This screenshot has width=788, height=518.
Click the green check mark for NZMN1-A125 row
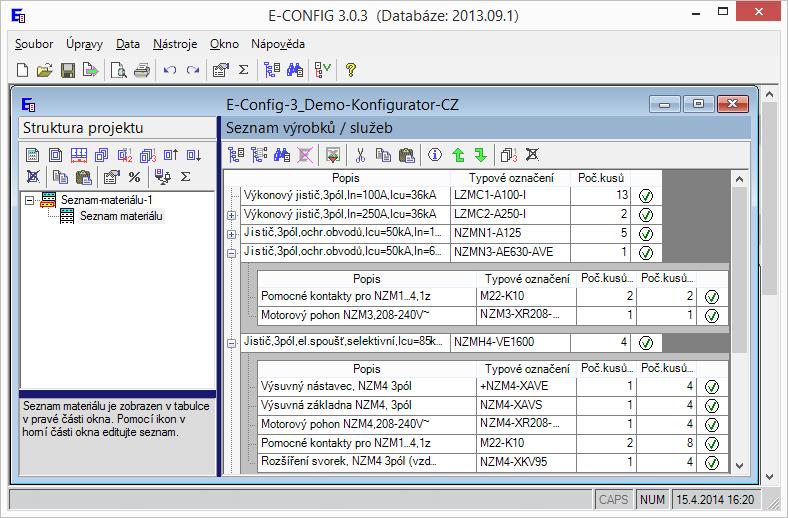[x=646, y=234]
